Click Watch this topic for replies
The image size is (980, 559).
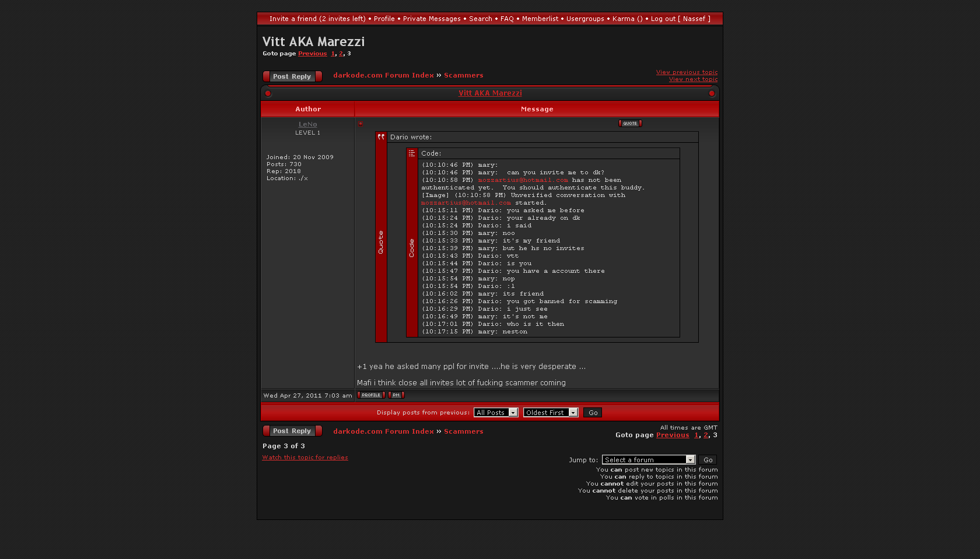305,458
